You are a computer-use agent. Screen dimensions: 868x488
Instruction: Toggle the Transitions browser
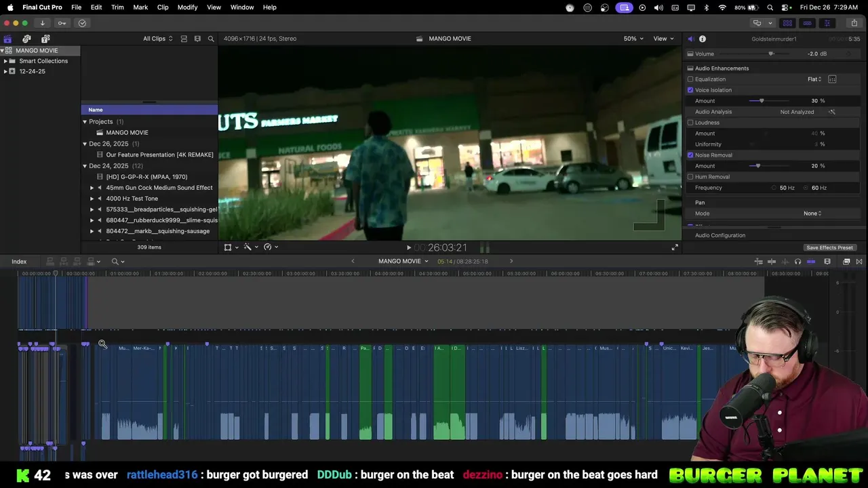coord(859,262)
